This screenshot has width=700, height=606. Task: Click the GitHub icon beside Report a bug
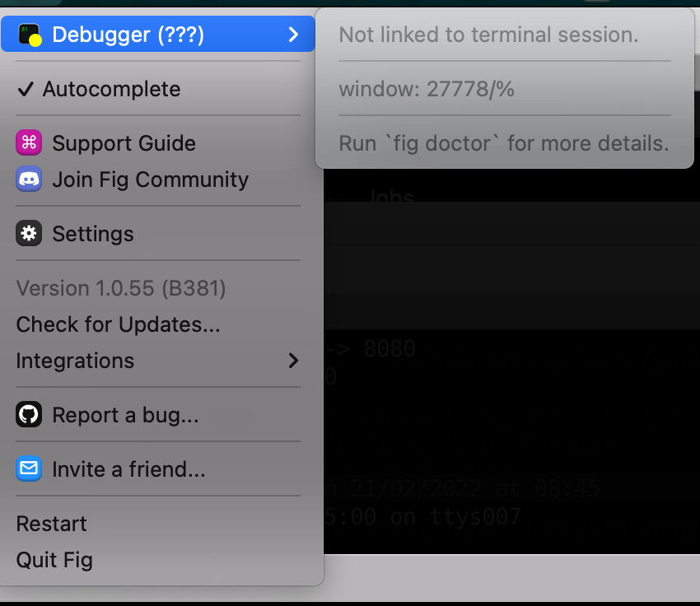click(28, 414)
